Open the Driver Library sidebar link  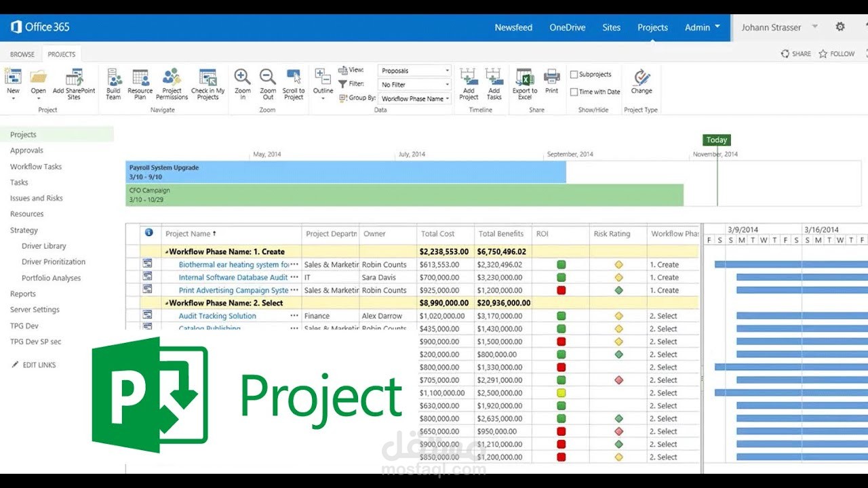[x=44, y=246]
